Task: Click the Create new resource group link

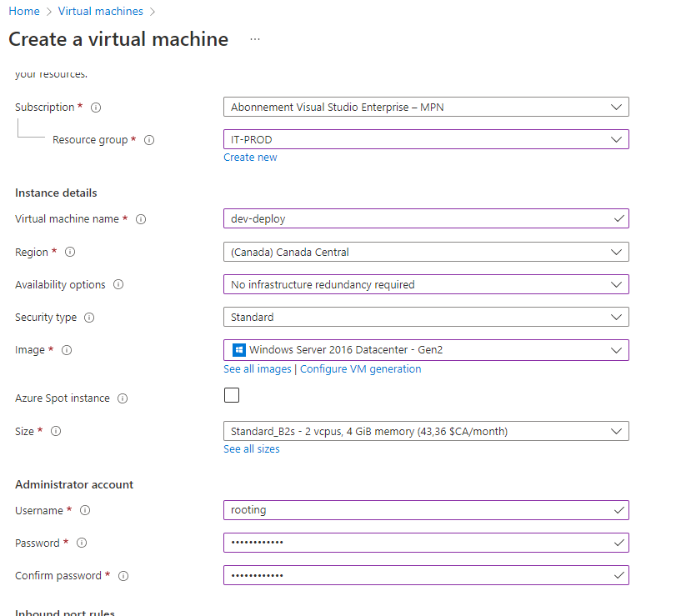Action: pos(250,158)
